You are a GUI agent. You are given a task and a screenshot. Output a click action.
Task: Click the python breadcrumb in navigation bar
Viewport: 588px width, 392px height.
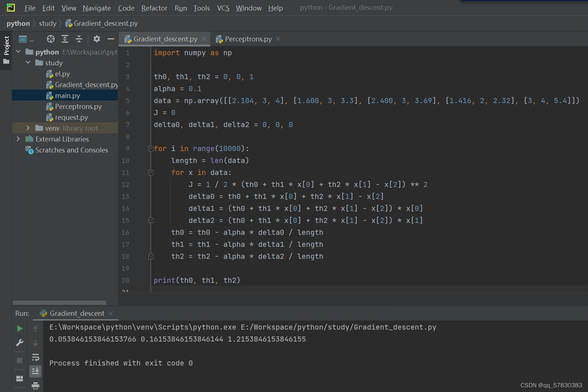pyautogui.click(x=18, y=24)
